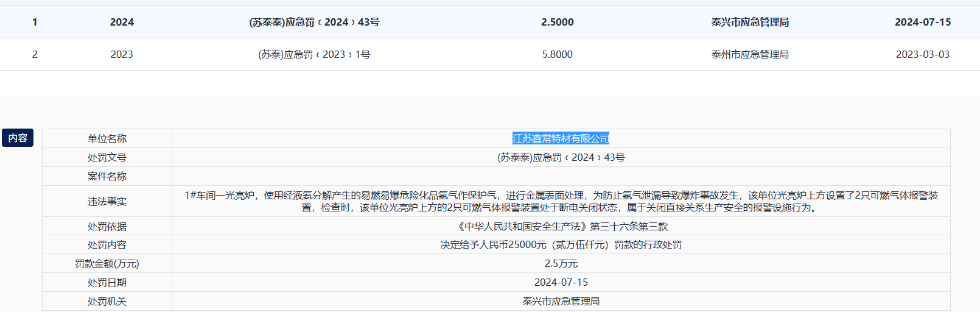
Task: Click the 2.5万元 fine amount value
Action: [x=561, y=264]
